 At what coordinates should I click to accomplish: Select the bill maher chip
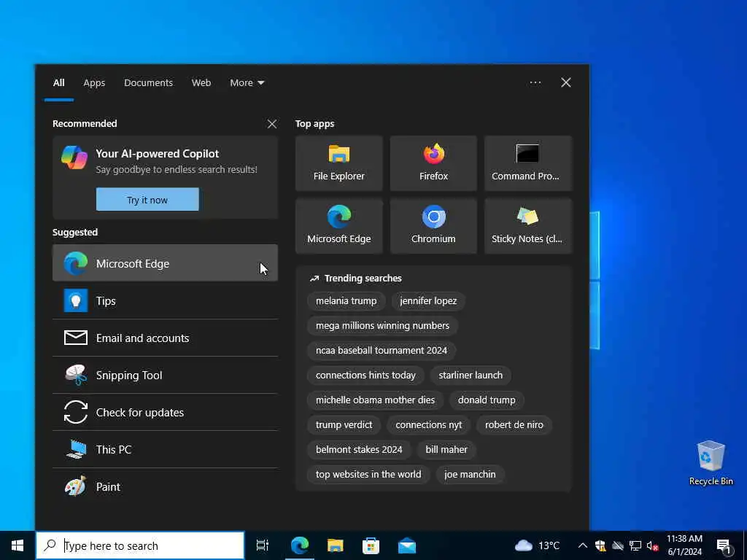click(446, 449)
